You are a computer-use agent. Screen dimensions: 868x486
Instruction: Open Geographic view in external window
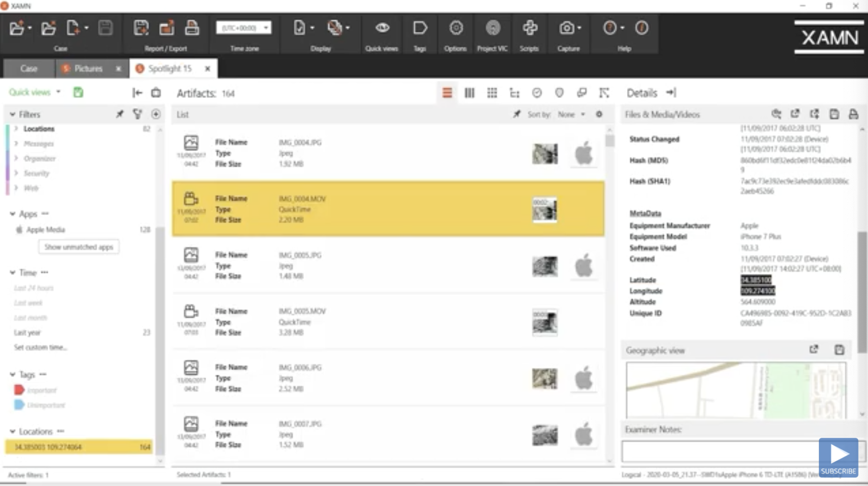pyautogui.click(x=813, y=349)
